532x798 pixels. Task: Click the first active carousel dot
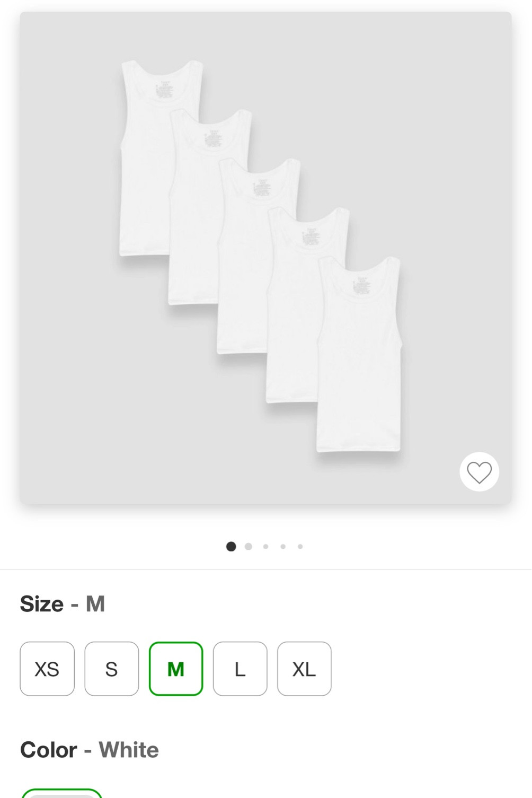pos(231,547)
